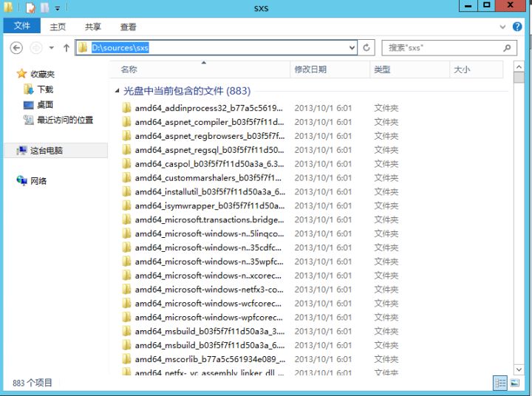Image resolution: width=532 pixels, height=396 pixels.
Task: Open the address bar history dropdown
Action: 352,48
